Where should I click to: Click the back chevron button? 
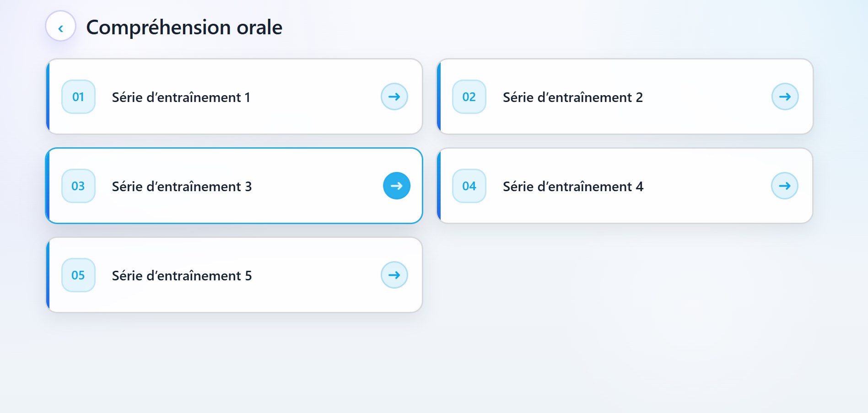pos(60,26)
